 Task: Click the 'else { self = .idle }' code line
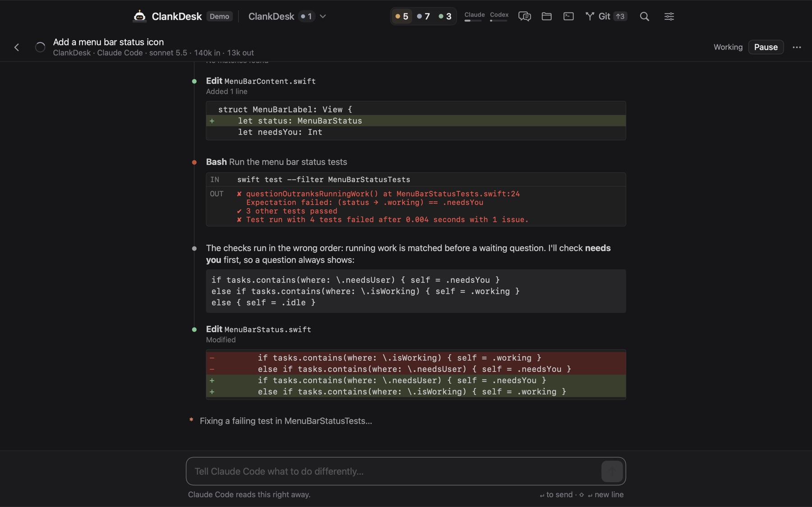pos(263,303)
